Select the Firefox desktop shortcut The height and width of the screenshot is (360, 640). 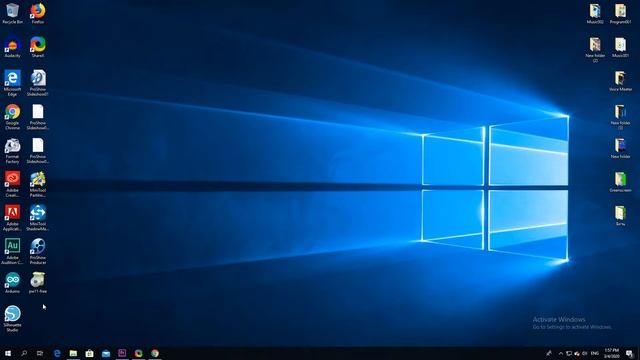[38, 13]
